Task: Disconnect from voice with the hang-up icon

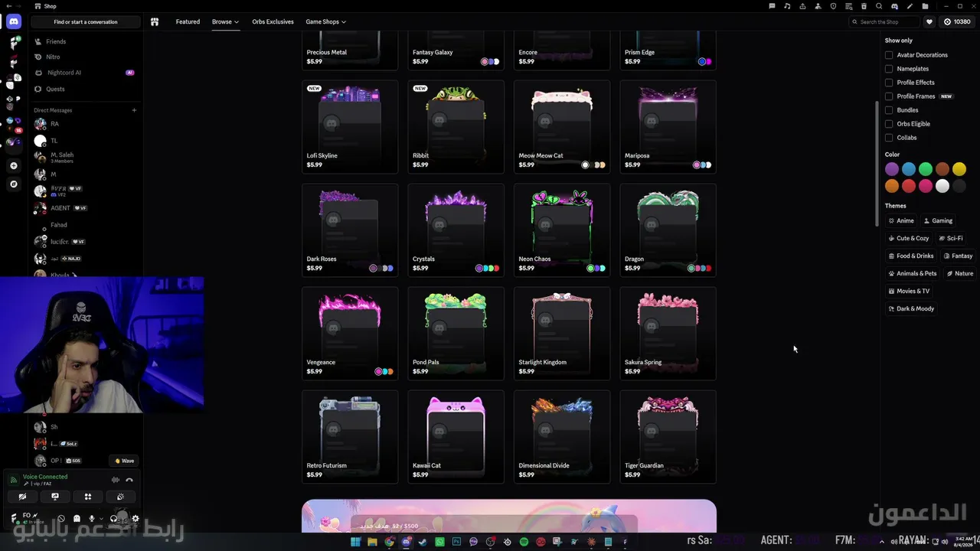Action: tap(129, 480)
